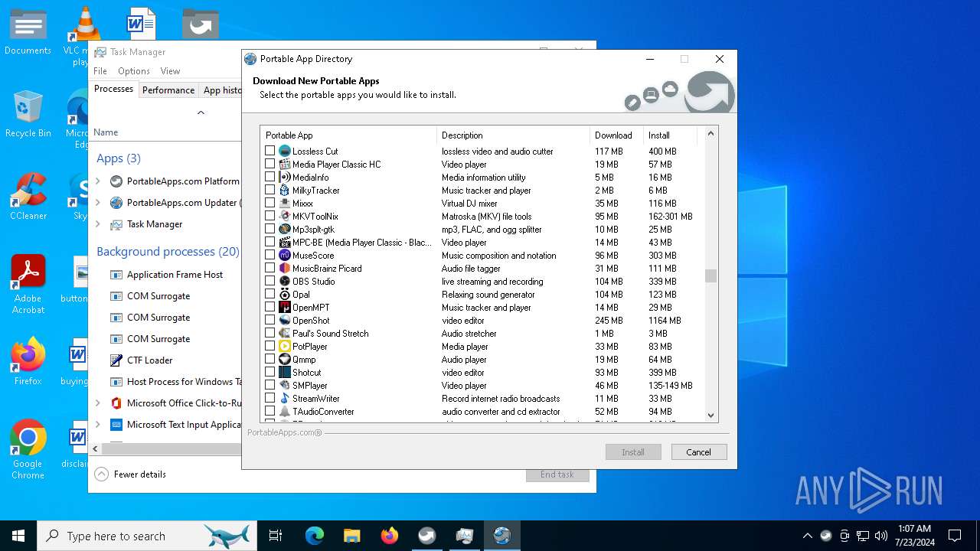
Task: Open the Options menu in Task Manager
Action: [x=134, y=71]
